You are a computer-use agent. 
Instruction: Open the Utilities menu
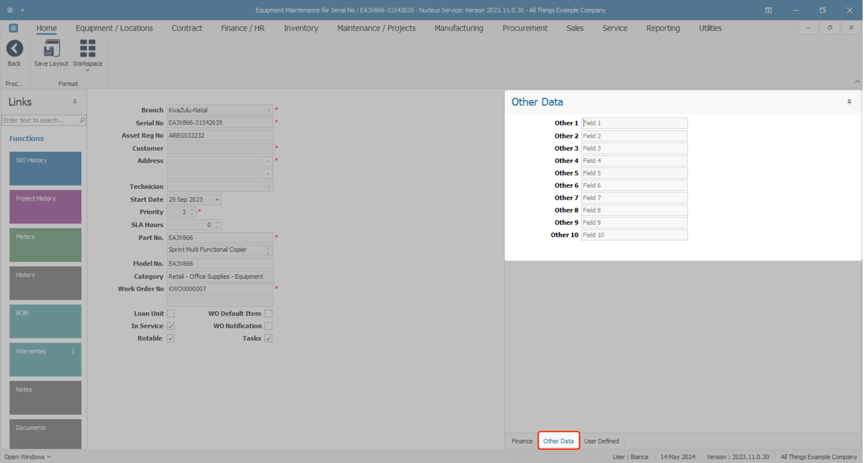pos(710,28)
